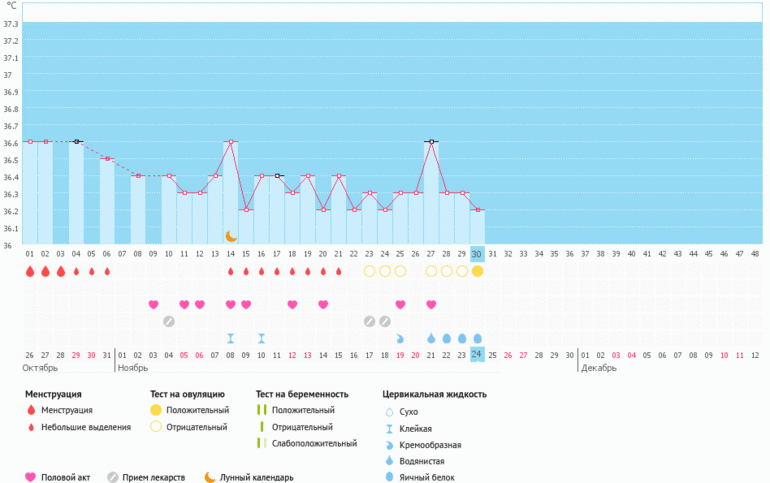Select the highlighted date 24 on calendar row

tap(477, 355)
